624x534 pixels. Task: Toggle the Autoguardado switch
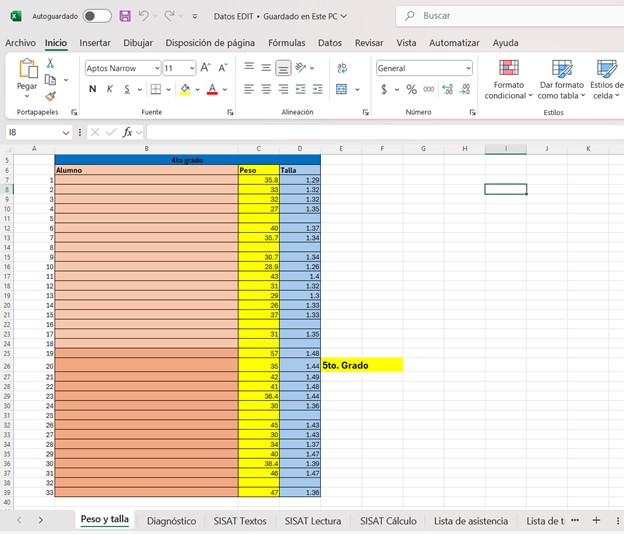pos(97,16)
